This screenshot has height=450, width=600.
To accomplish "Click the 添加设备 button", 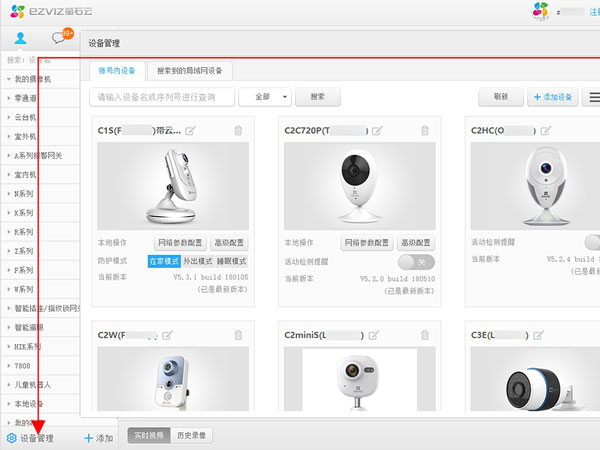I will click(553, 97).
